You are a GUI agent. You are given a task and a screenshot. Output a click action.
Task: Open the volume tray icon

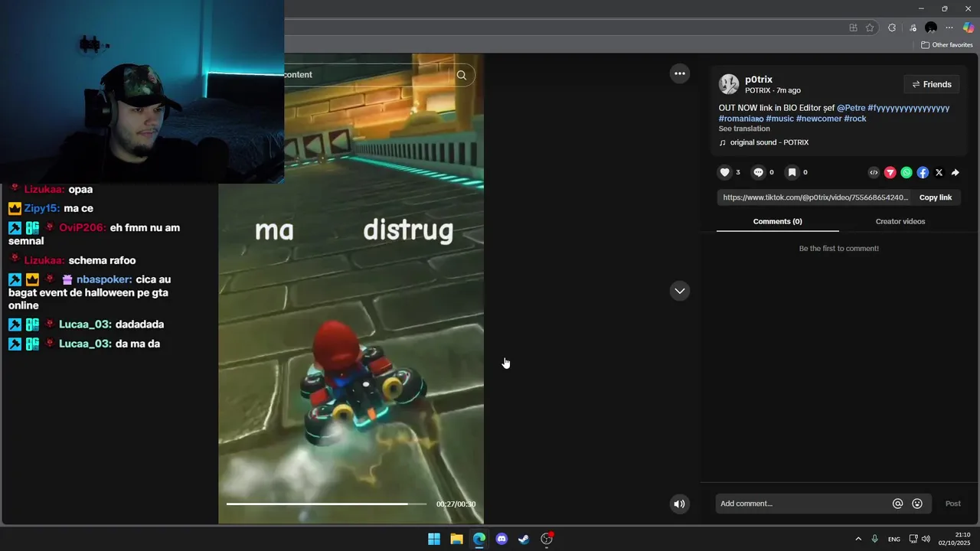point(926,539)
